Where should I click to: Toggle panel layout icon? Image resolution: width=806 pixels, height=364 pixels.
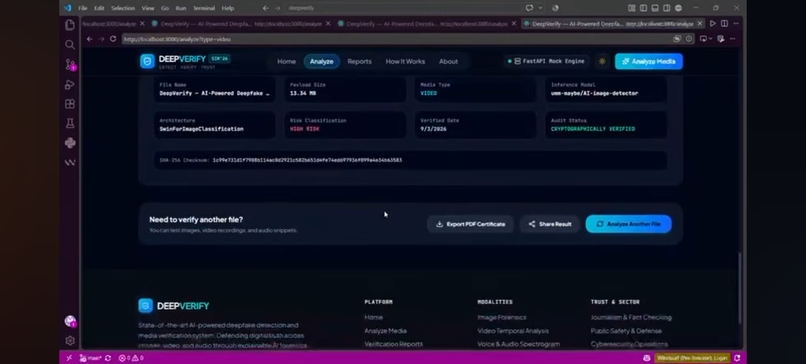tap(655, 8)
